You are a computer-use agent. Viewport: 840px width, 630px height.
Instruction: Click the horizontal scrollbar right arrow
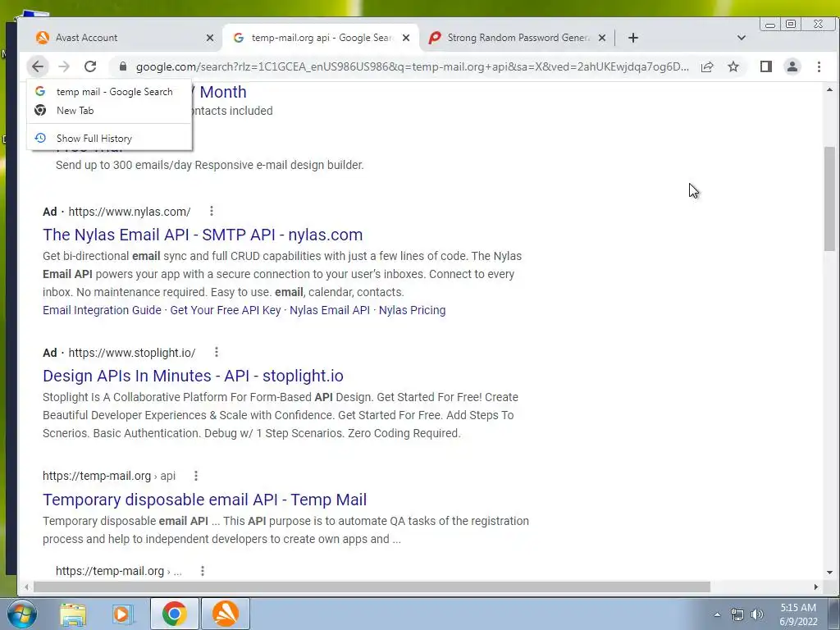click(x=816, y=587)
